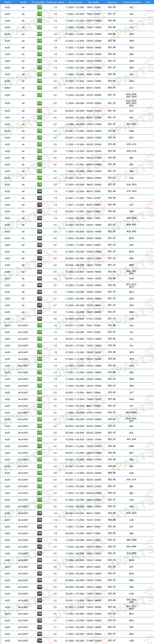154x644 pixels.
Task: Click ON icon in A4 BKE, BRB row
Action: (39, 218)
